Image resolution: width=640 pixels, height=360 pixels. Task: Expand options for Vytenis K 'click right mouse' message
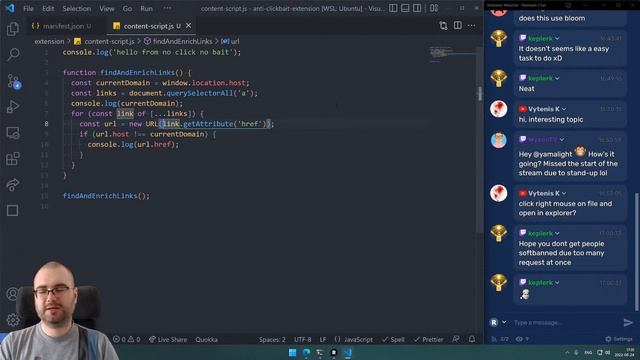(564, 193)
